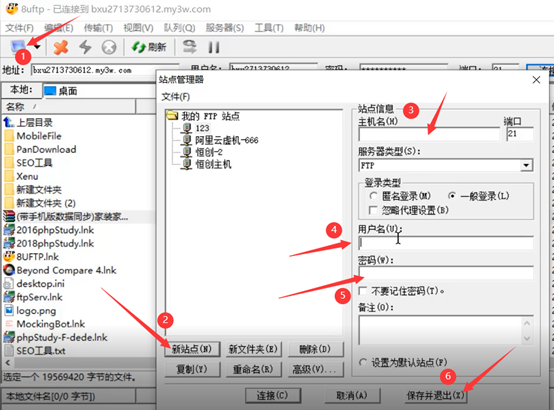Open the 视图(V) menu
This screenshot has height=410, width=554.
tap(138, 28)
